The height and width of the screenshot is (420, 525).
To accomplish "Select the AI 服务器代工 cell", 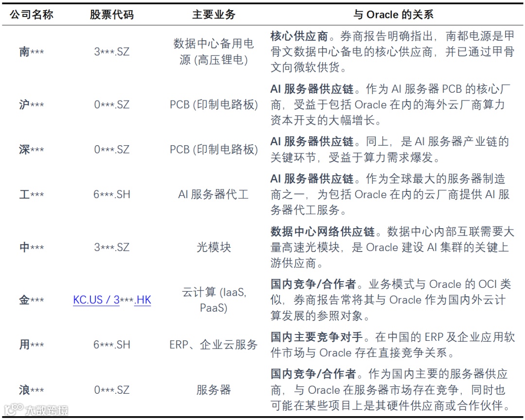I will [213, 194].
